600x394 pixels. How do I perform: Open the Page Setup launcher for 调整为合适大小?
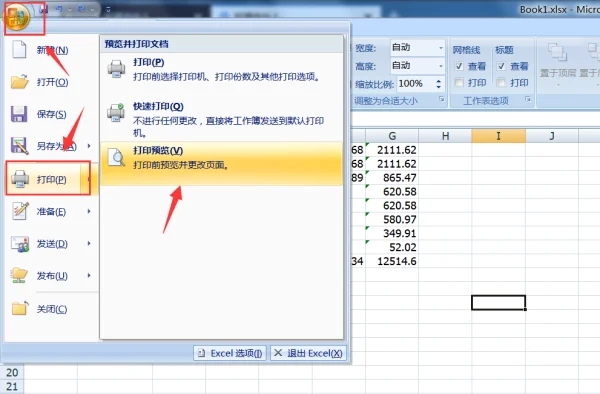pos(442,99)
